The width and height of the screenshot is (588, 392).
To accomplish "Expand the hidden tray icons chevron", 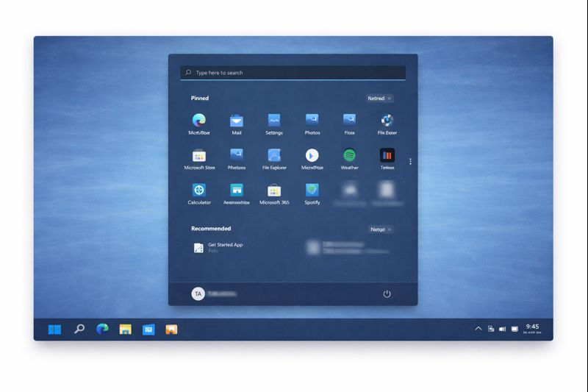I will point(478,329).
